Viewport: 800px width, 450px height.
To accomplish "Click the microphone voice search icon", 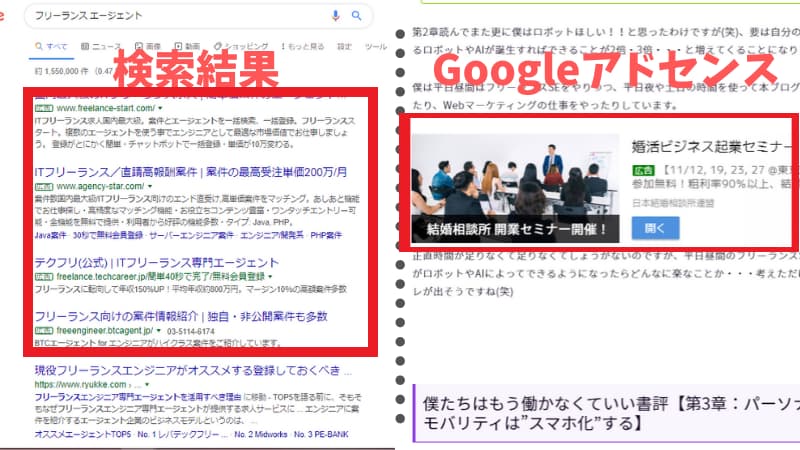I will tap(335, 16).
